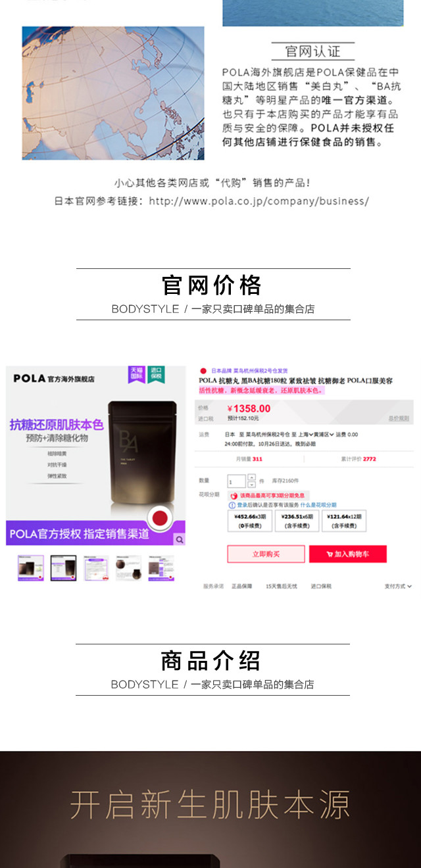Click the Japan flag badge on product image
This screenshot has height=868, width=421.
click(x=160, y=519)
